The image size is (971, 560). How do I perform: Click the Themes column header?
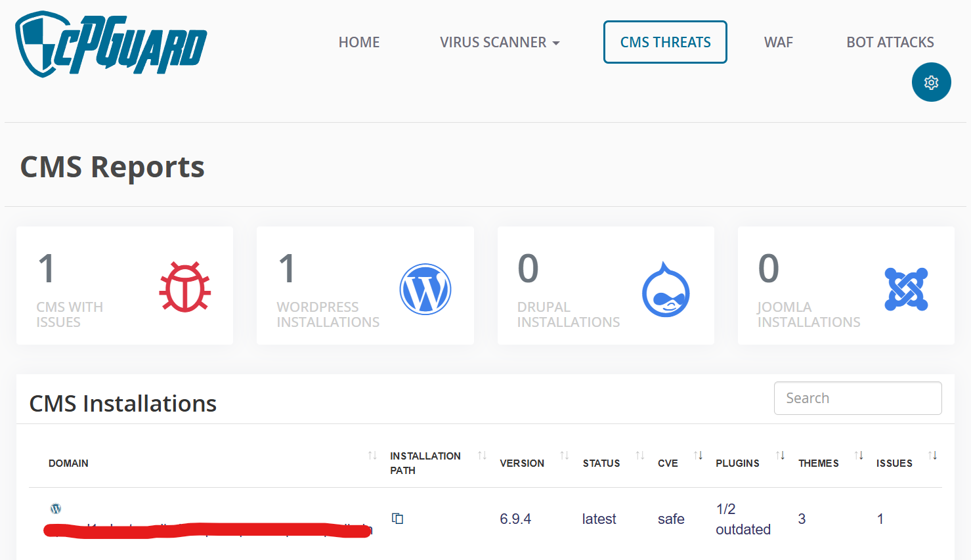(819, 463)
